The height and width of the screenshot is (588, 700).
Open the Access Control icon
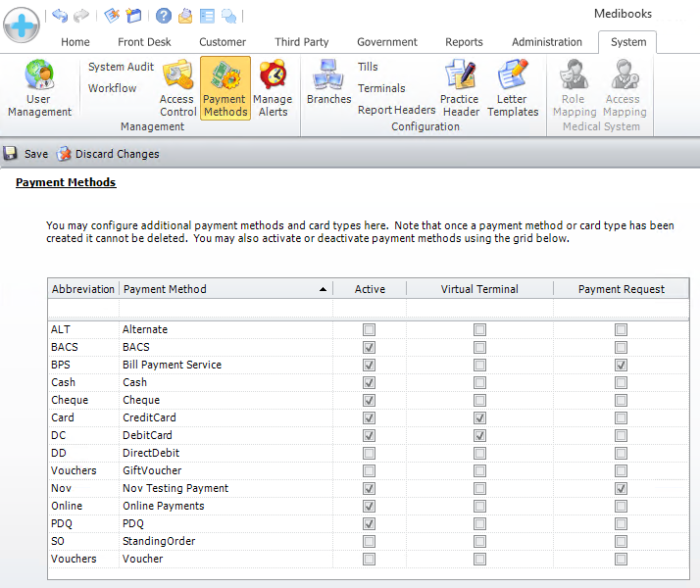(177, 88)
